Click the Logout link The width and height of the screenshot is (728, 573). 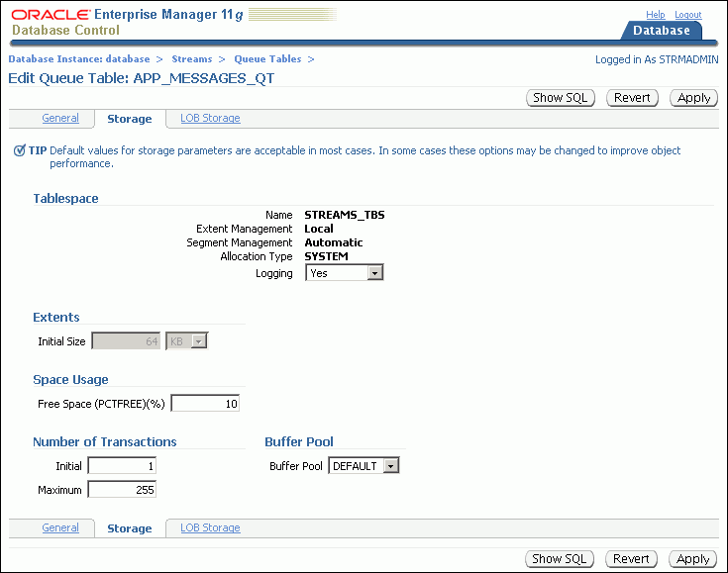[x=687, y=15]
